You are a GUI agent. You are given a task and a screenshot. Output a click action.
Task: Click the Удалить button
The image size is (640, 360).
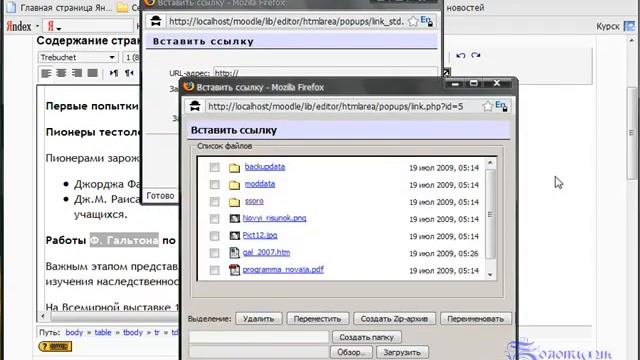point(259,319)
